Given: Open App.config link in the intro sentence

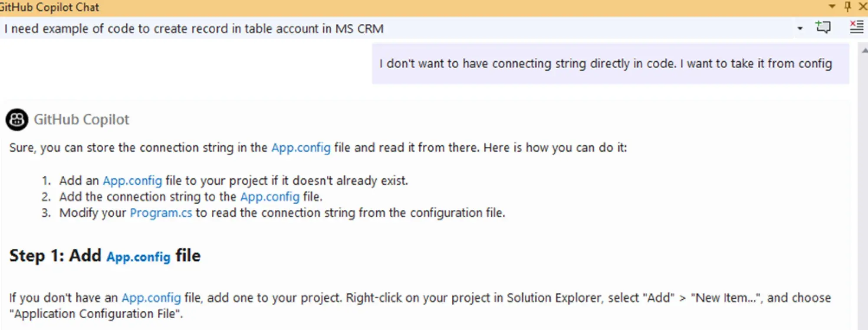Looking at the screenshot, I should [301, 148].
